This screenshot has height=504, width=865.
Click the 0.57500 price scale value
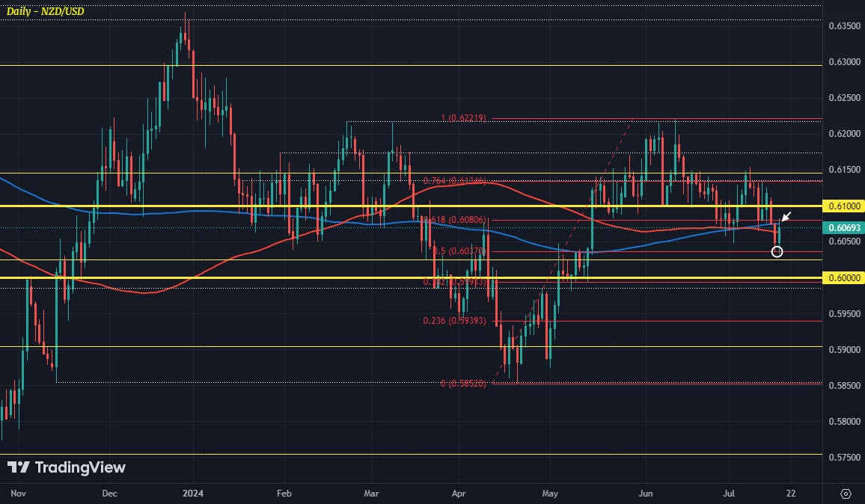tap(845, 458)
